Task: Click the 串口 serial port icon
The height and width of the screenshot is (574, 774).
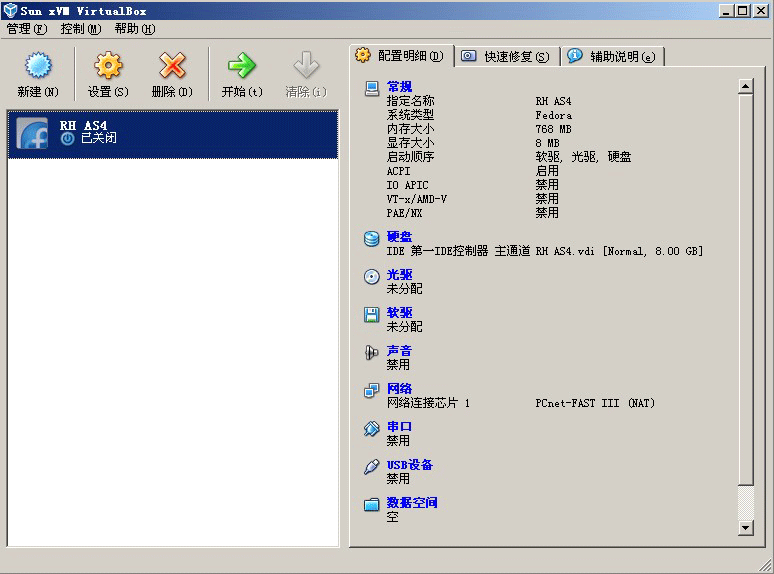Action: 371,428
